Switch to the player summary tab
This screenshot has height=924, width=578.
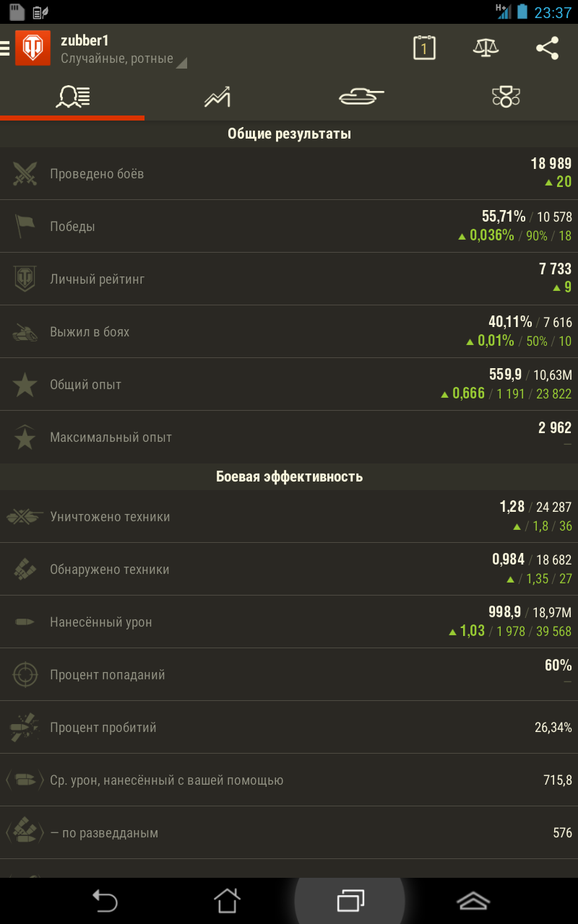[x=72, y=97]
